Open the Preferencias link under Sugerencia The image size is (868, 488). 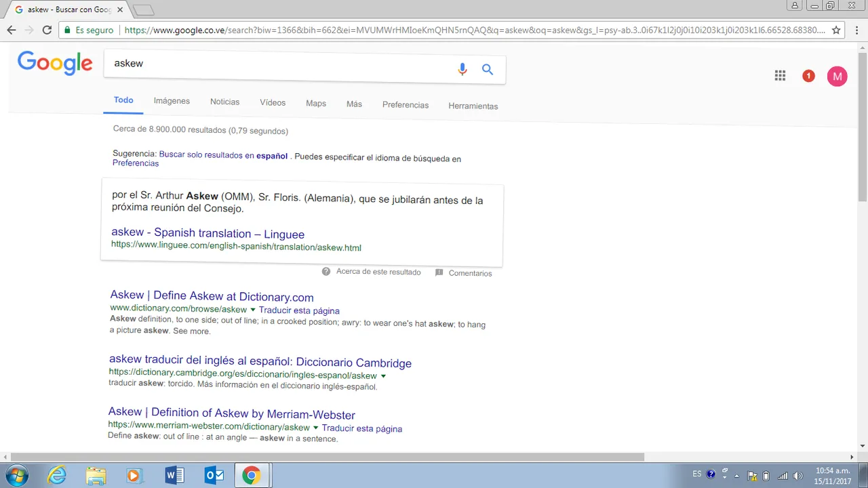click(136, 163)
